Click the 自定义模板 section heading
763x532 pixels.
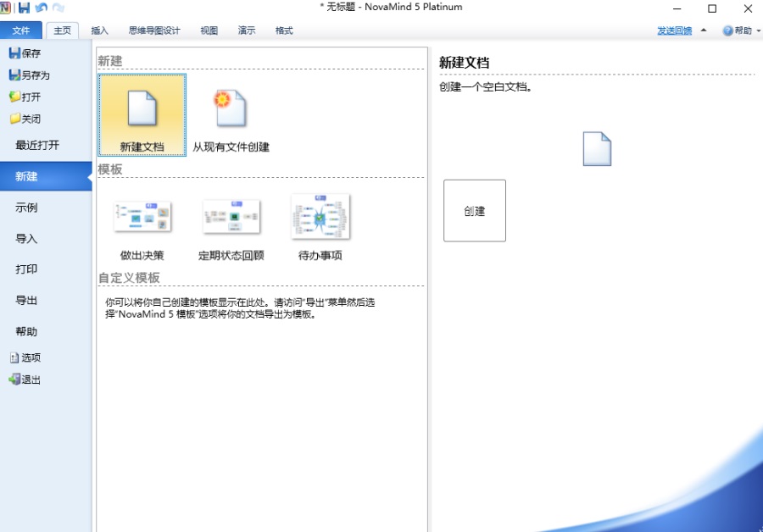(129, 278)
